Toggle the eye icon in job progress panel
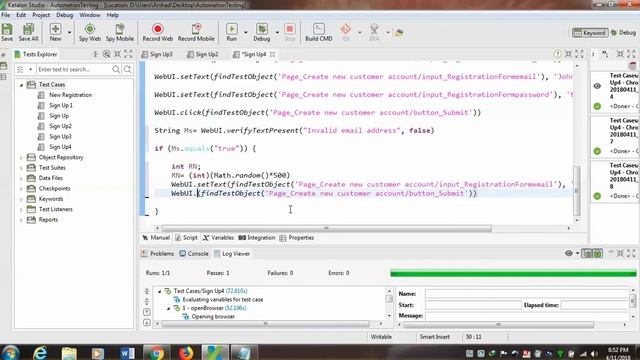The width and height of the screenshot is (640, 360). 597,86
